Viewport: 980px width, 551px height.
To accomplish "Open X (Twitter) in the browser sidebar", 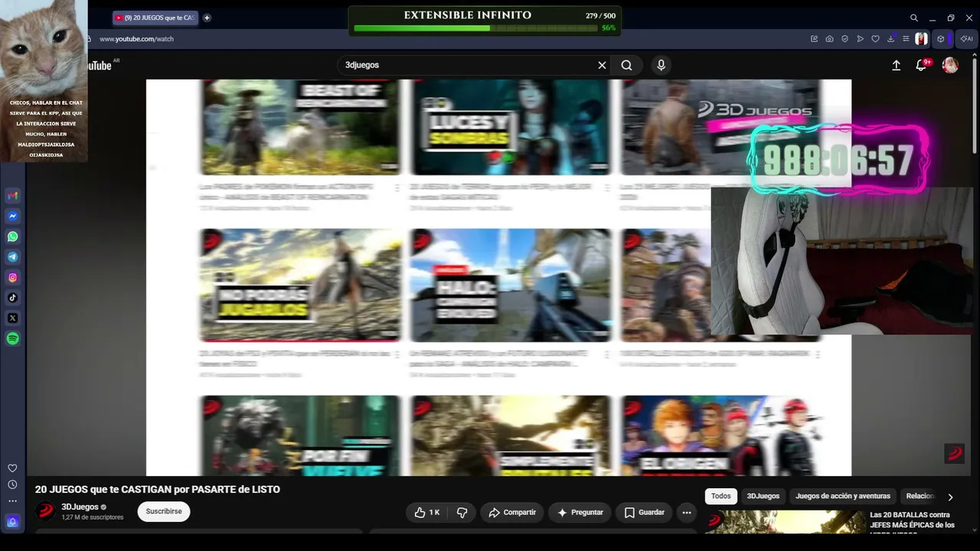I will (12, 318).
